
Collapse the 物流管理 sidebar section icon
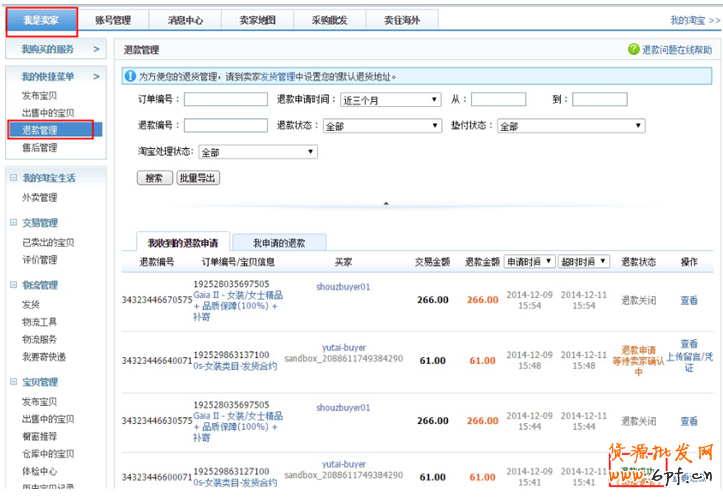(14, 286)
